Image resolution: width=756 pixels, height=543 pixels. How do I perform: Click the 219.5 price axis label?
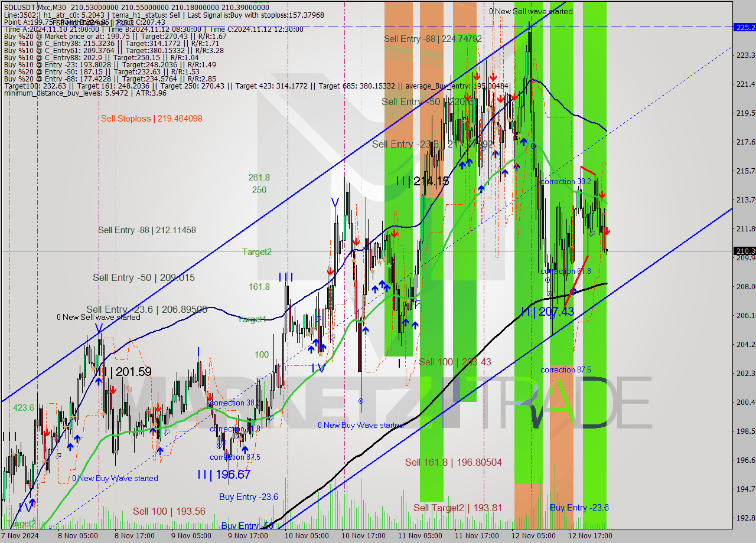[746, 113]
